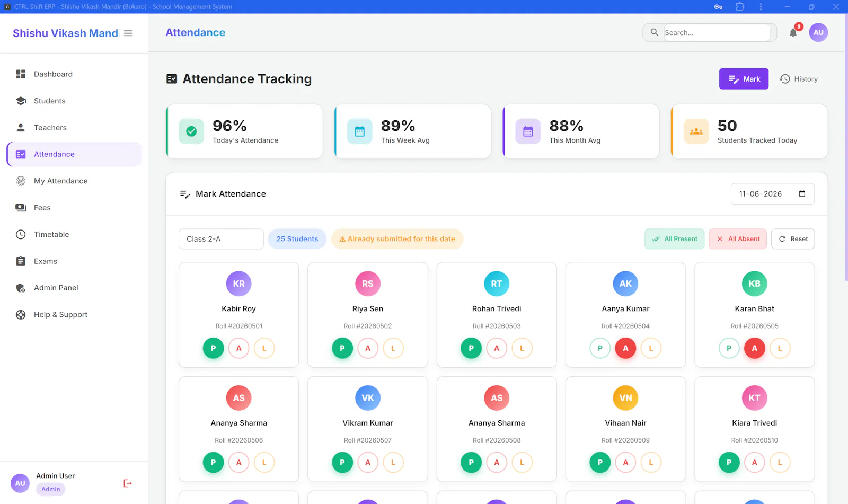Click Students Tracked Today group icon

tap(696, 131)
